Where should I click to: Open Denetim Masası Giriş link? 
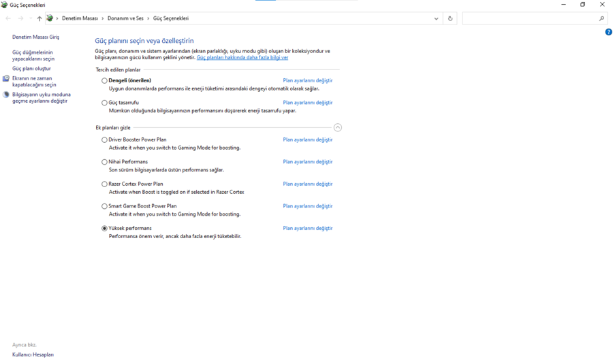[35, 37]
